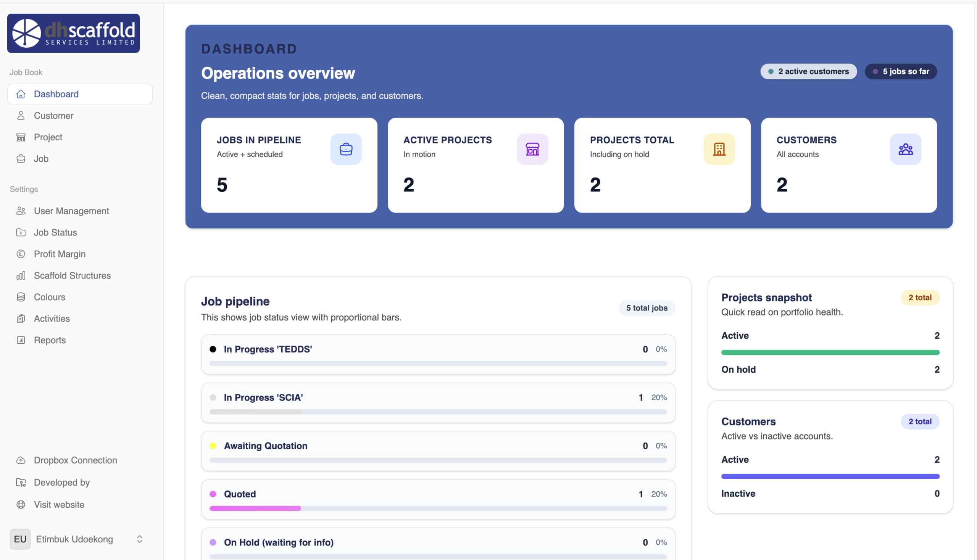Viewport: 977px width, 560px height.
Task: Click the 5 total jobs badge
Action: [647, 308]
